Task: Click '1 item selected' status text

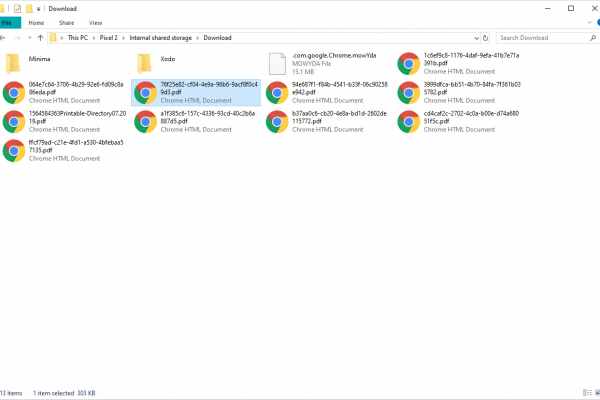Action: 54,393
